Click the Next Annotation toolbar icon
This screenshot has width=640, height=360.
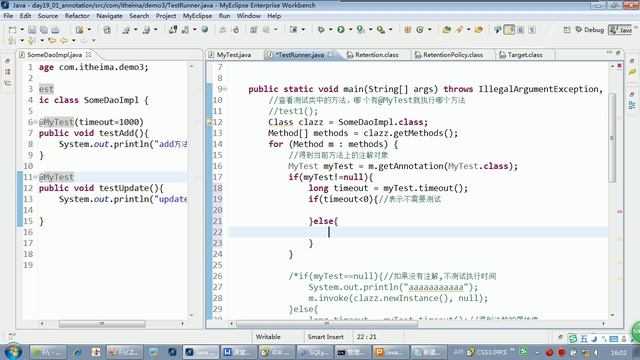[11, 40]
